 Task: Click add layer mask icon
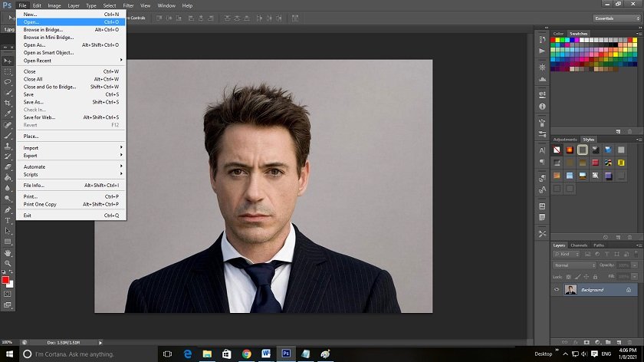pyautogui.click(x=586, y=342)
